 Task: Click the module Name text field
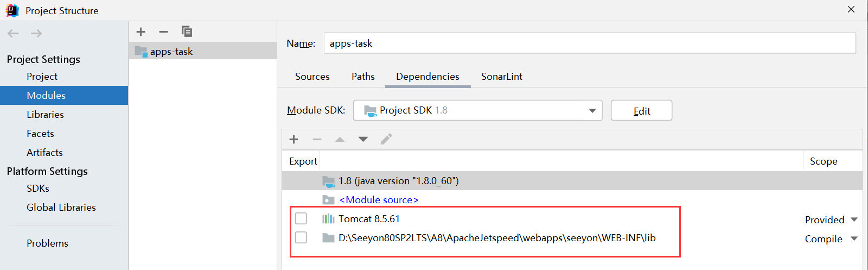point(589,43)
